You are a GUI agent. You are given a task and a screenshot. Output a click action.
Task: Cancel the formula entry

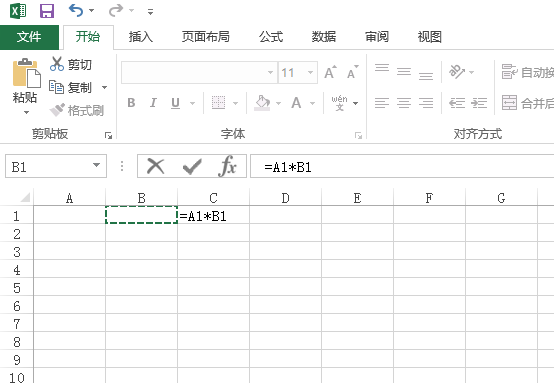155,166
